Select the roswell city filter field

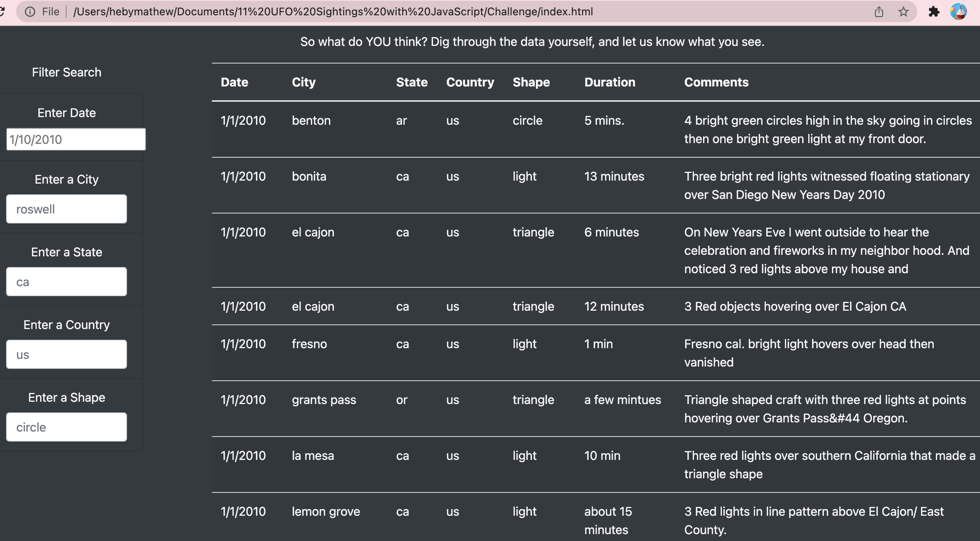[66, 209]
